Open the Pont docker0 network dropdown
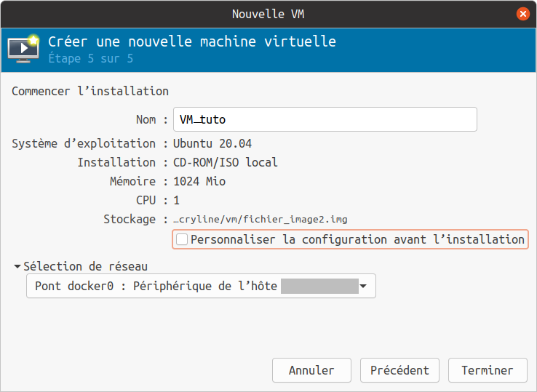Viewport: 537px width, 392px height. point(200,286)
